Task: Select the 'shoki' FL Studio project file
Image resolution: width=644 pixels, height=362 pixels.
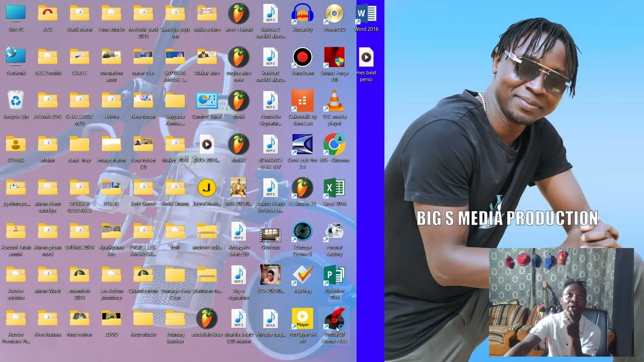Action: (239, 101)
